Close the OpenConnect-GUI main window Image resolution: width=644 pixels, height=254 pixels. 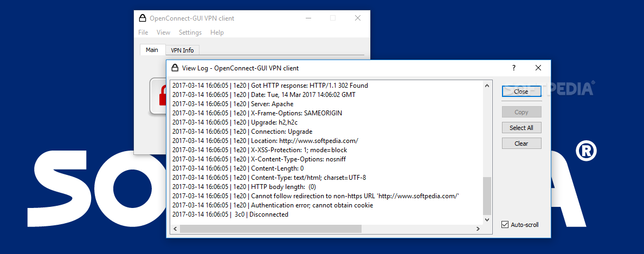coord(358,18)
